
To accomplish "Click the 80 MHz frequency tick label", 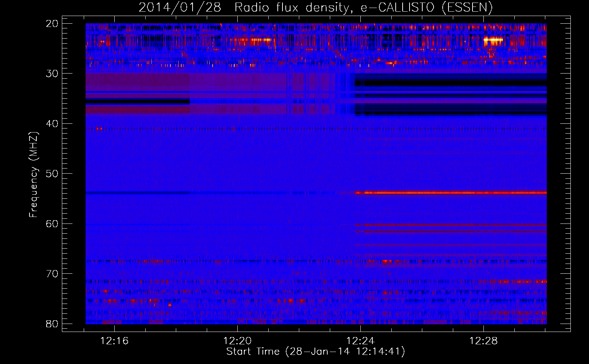I will [x=52, y=324].
